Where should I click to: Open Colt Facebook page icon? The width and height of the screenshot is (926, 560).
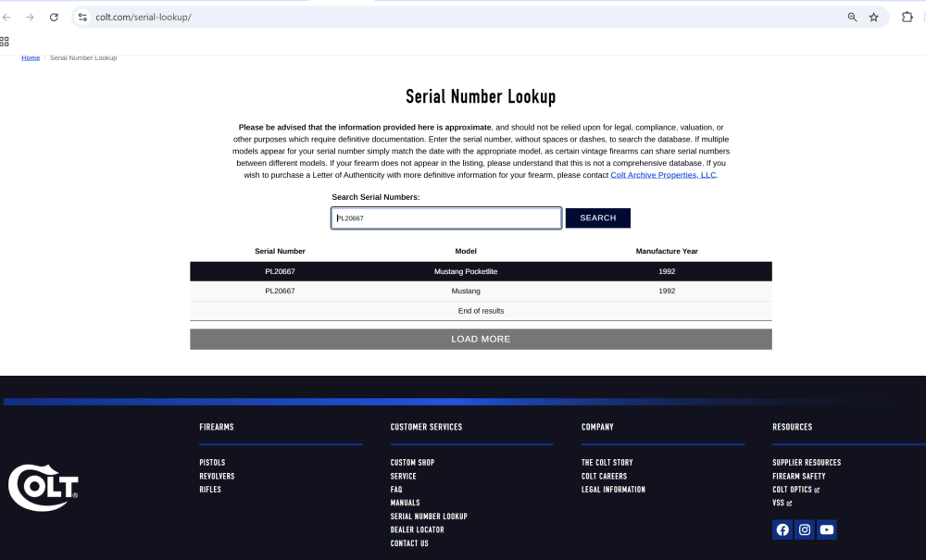[x=782, y=529]
